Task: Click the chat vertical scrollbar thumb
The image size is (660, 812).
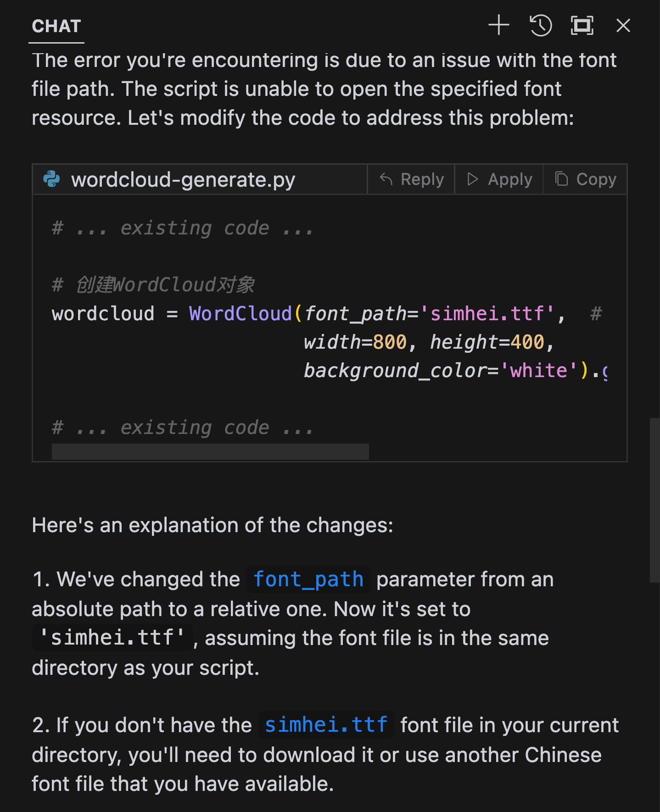Action: pos(654,500)
